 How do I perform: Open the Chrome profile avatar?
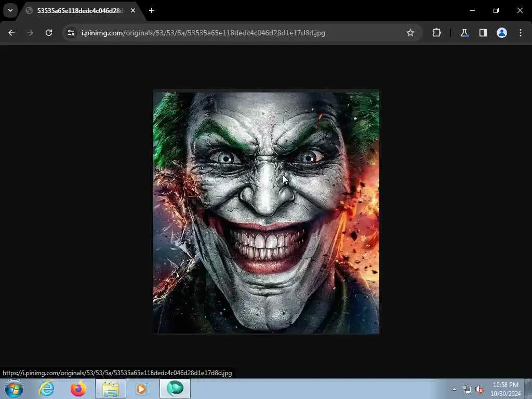point(502,33)
